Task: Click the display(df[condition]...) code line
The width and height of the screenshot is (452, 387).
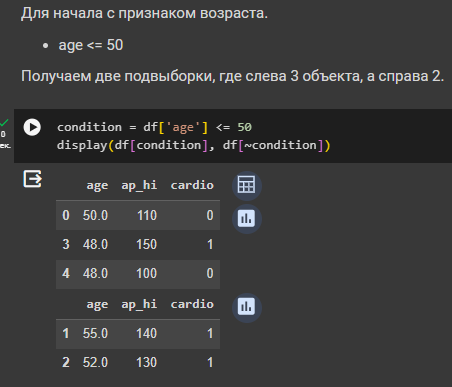Action: [193, 145]
